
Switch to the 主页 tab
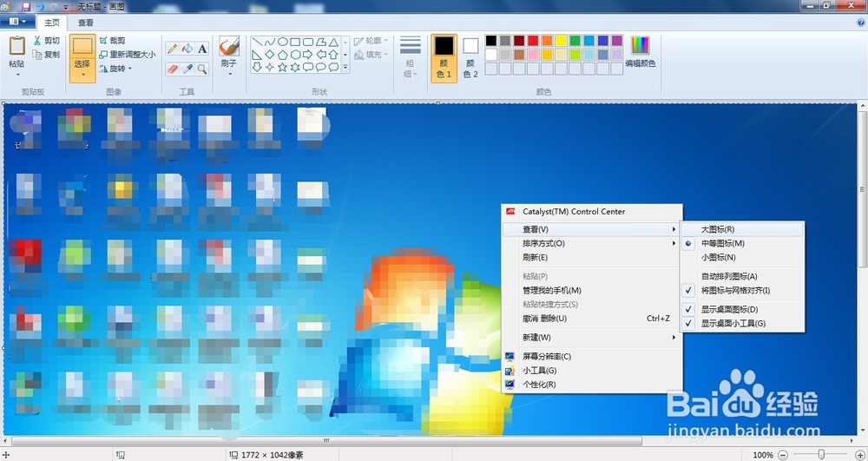pos(52,23)
